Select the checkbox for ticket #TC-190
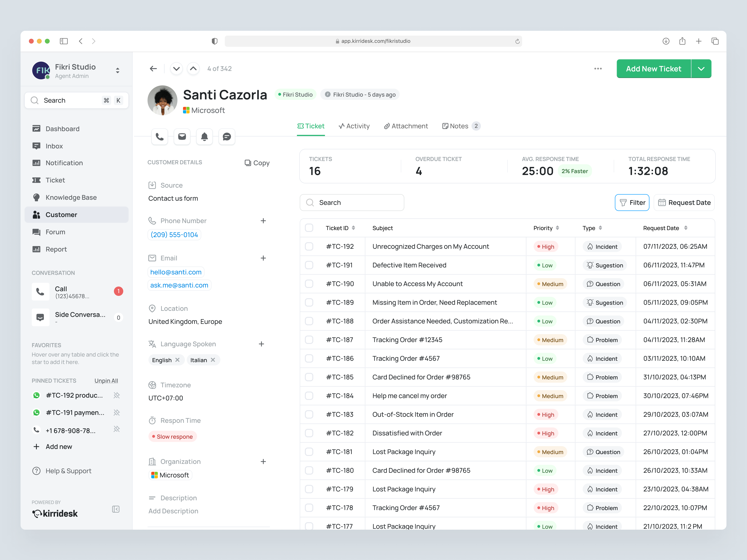This screenshot has width=747, height=560. (x=309, y=284)
